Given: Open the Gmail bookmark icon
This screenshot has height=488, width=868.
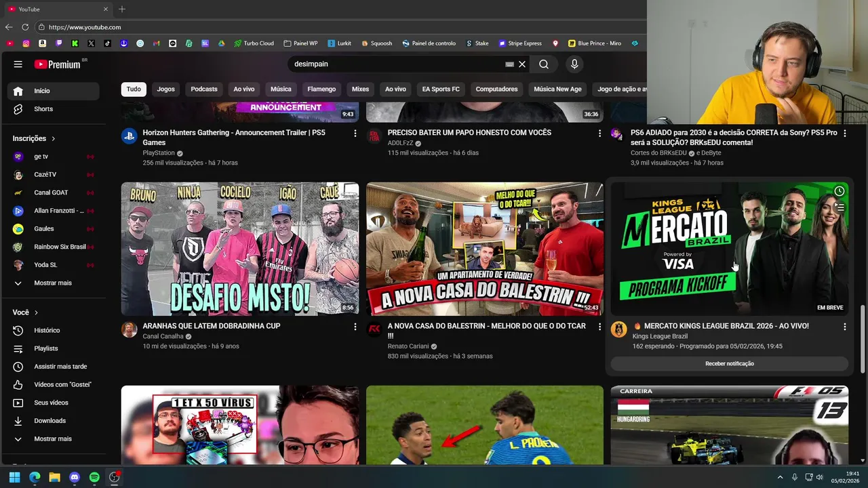Looking at the screenshot, I should point(157,43).
